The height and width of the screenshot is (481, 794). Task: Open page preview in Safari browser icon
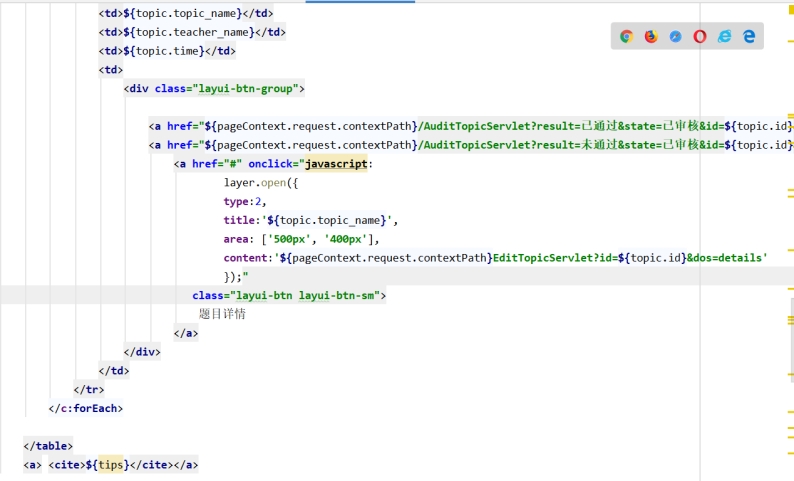click(x=676, y=36)
